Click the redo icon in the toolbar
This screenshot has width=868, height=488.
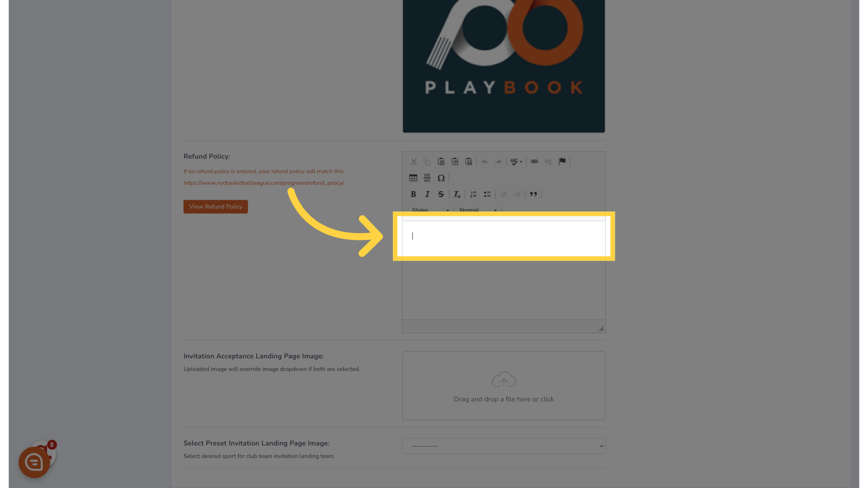coord(498,161)
